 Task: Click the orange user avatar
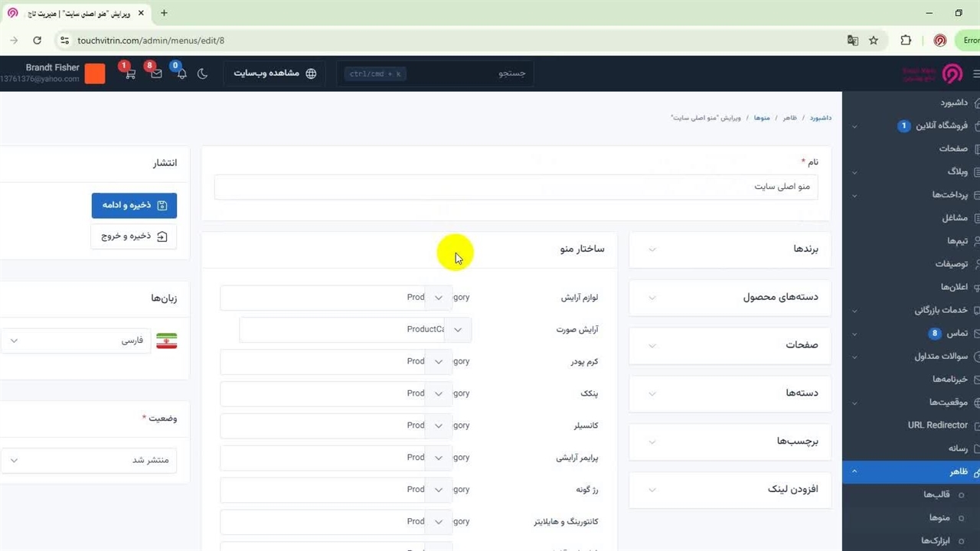click(x=95, y=73)
